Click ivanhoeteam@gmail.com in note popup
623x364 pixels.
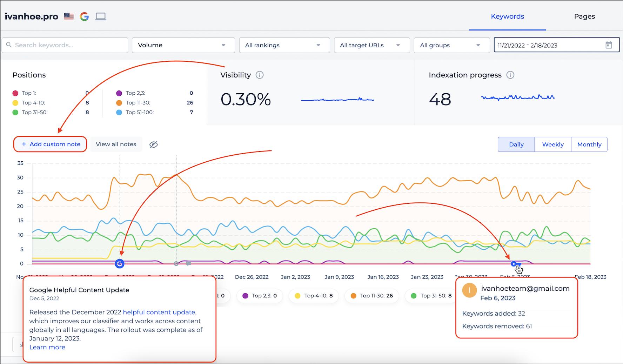(525, 288)
